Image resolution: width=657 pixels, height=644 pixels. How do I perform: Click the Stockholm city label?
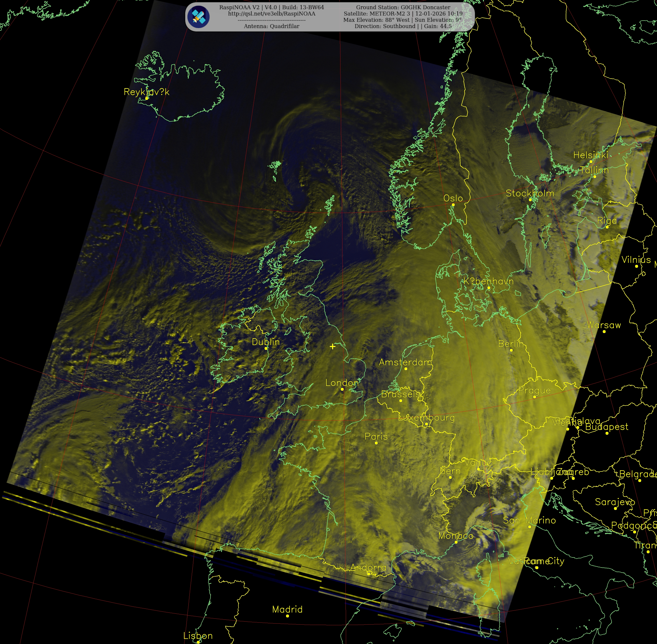(530, 193)
